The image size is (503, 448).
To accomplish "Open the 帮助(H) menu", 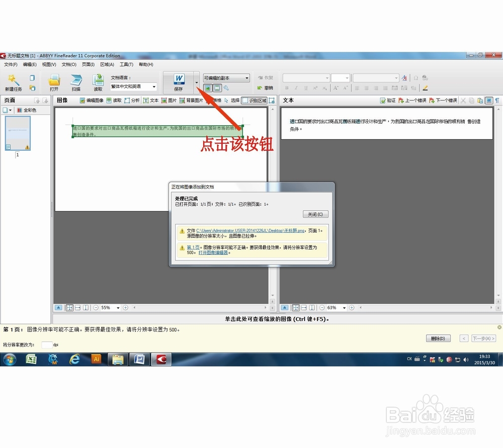I will coord(146,64).
